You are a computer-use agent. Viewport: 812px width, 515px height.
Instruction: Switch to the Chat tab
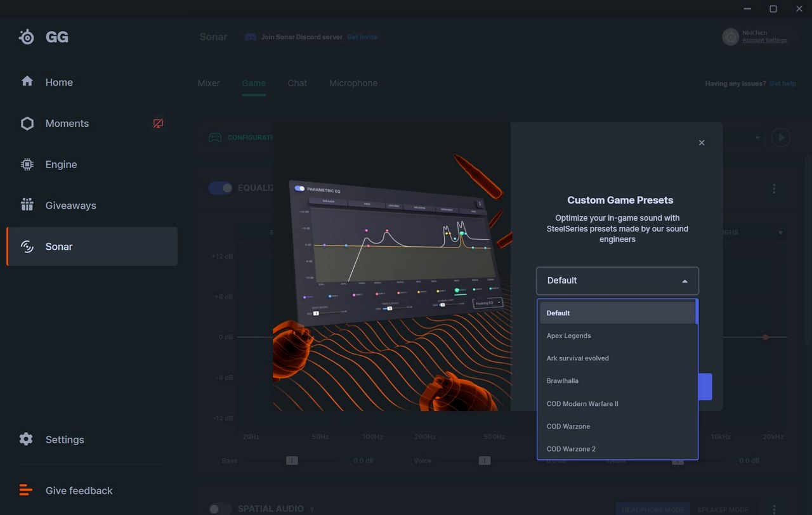(298, 83)
